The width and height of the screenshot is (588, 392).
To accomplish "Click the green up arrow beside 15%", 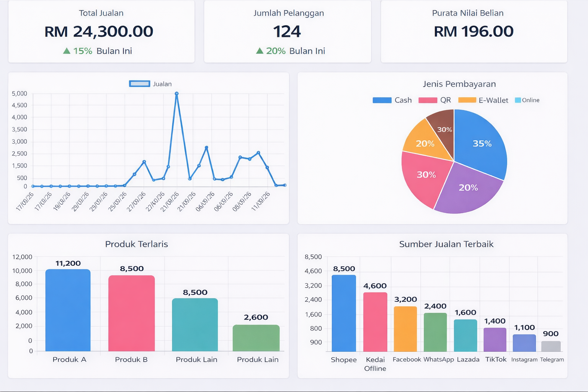I will pyautogui.click(x=67, y=51).
